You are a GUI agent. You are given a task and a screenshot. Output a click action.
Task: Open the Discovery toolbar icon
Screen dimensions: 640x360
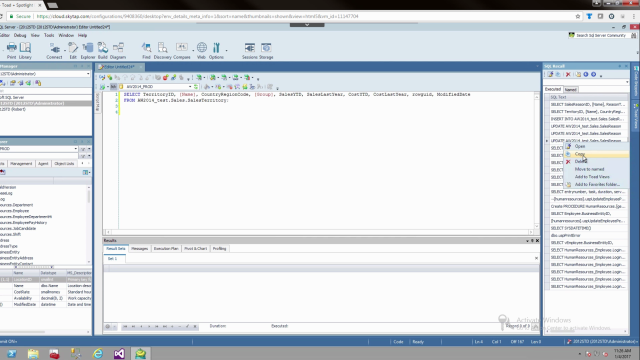click(x=162, y=51)
